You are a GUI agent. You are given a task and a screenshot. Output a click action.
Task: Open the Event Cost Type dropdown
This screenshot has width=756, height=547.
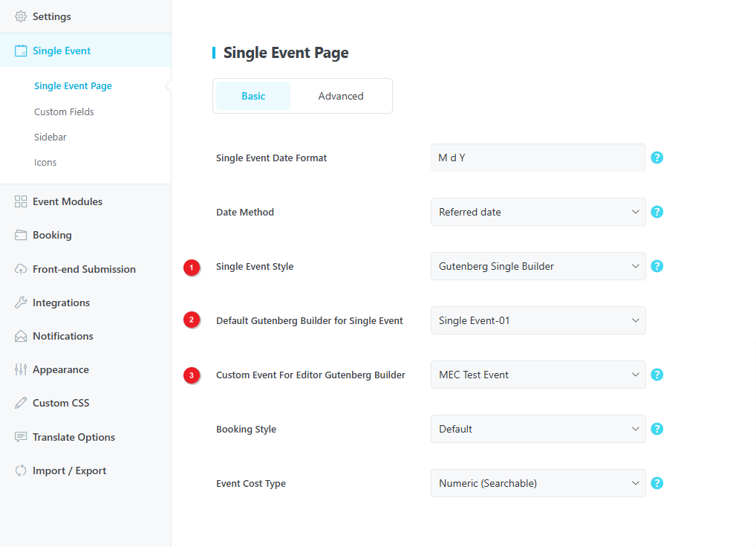(538, 483)
